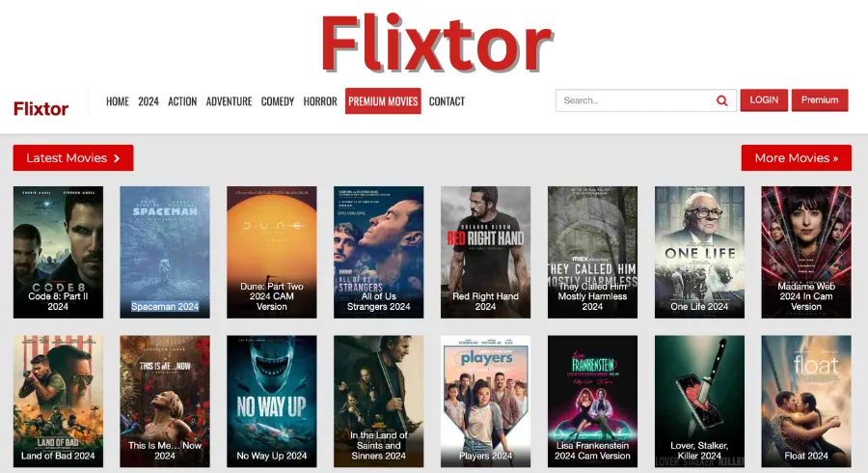Click the LOGIN button
The image size is (868, 473).
pos(764,100)
